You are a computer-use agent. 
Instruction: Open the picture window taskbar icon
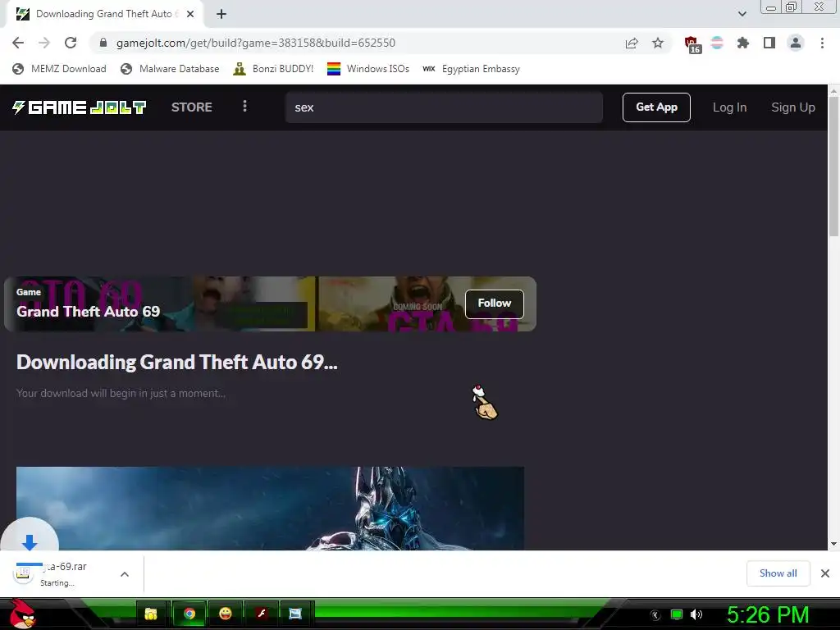tap(295, 614)
